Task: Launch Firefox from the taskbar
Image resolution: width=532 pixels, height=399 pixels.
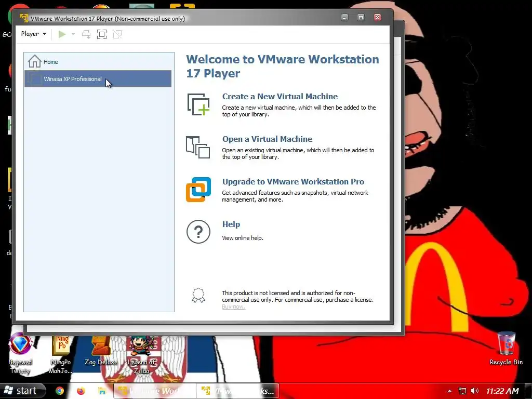Action: [x=81, y=391]
